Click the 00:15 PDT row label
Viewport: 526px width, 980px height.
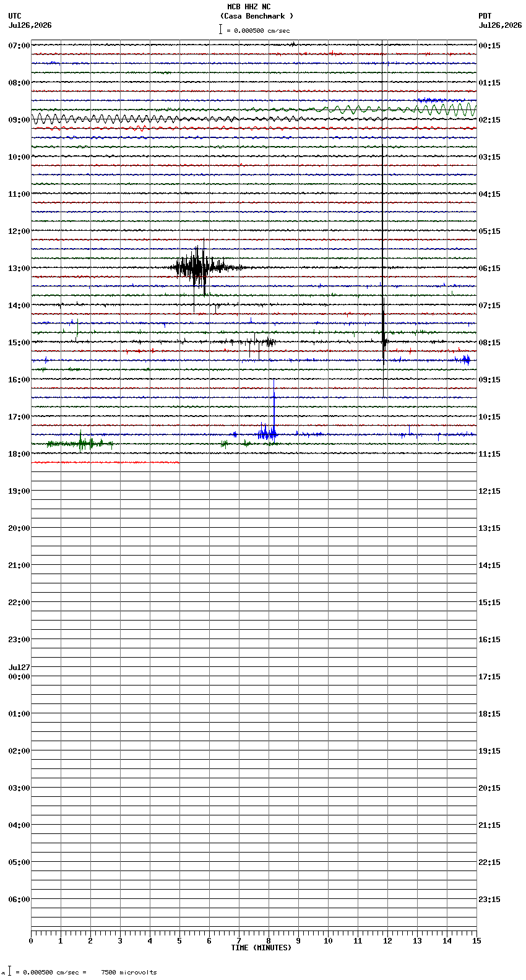click(489, 46)
